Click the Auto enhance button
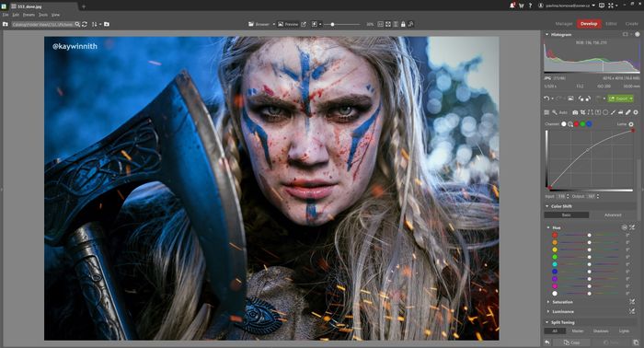The height and width of the screenshot is (348, 644). click(x=563, y=112)
